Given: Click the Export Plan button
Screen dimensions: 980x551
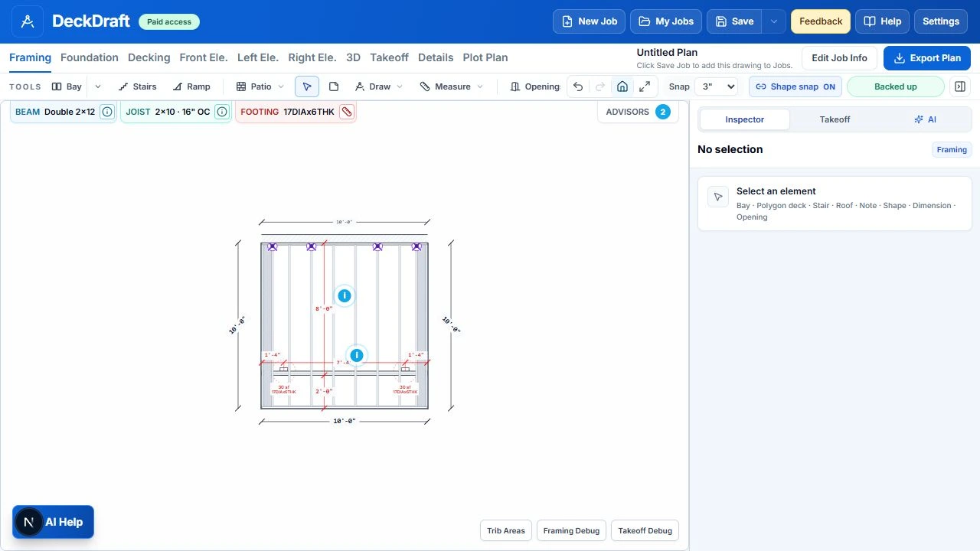Looking at the screenshot, I should 927,58.
